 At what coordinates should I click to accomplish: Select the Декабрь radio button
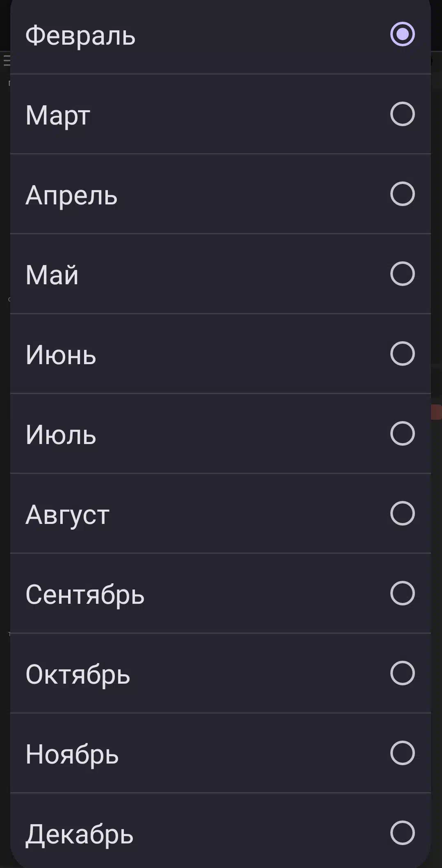pyautogui.click(x=402, y=833)
